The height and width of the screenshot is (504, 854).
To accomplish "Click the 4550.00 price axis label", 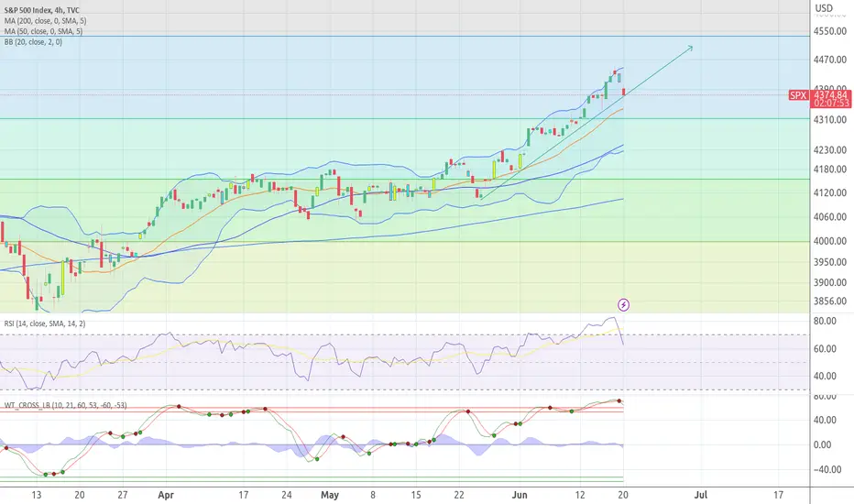I will coord(829,31).
